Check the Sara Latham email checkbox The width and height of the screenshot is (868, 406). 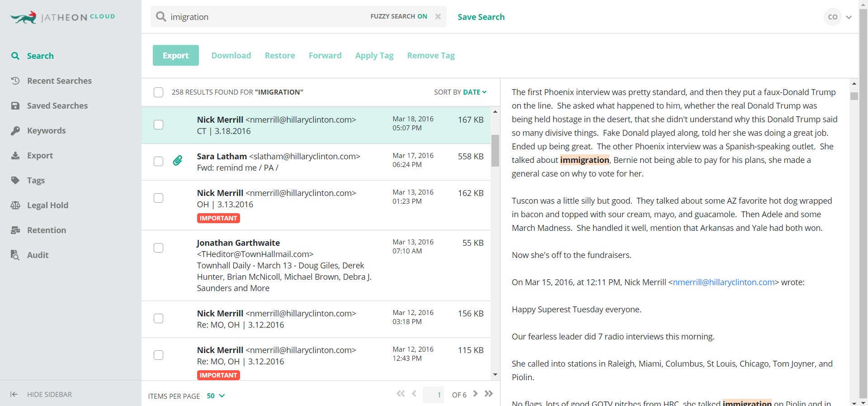[x=158, y=161]
